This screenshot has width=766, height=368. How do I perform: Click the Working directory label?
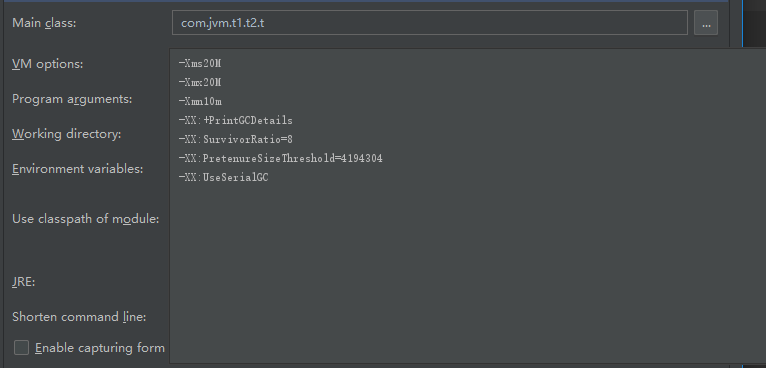point(66,134)
